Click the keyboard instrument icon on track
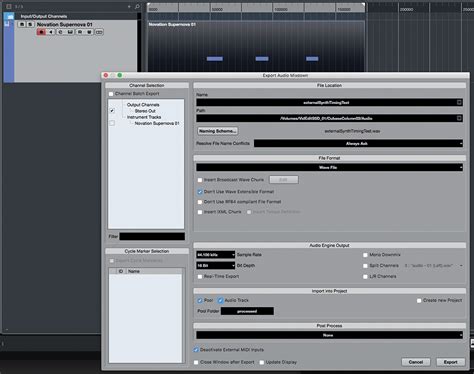 coord(70,32)
